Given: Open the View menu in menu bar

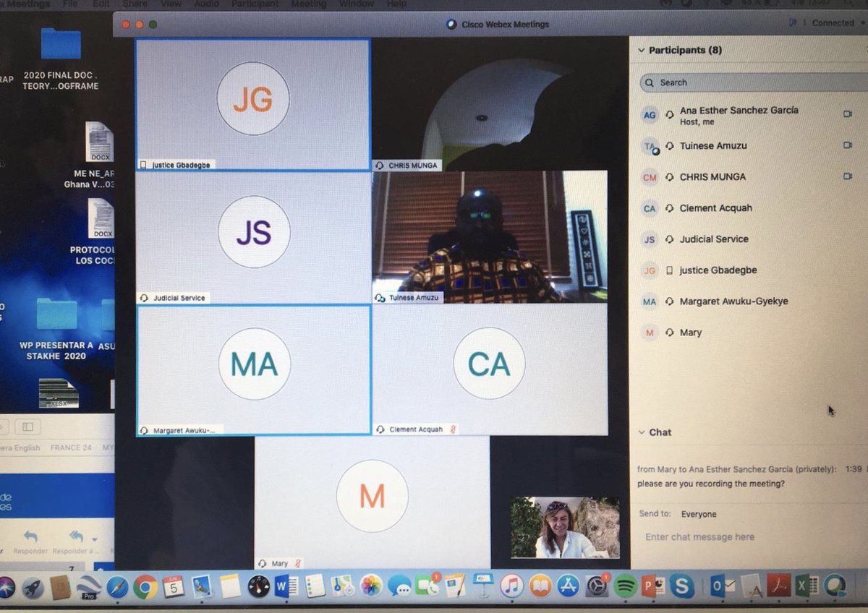Looking at the screenshot, I should click(x=171, y=4).
